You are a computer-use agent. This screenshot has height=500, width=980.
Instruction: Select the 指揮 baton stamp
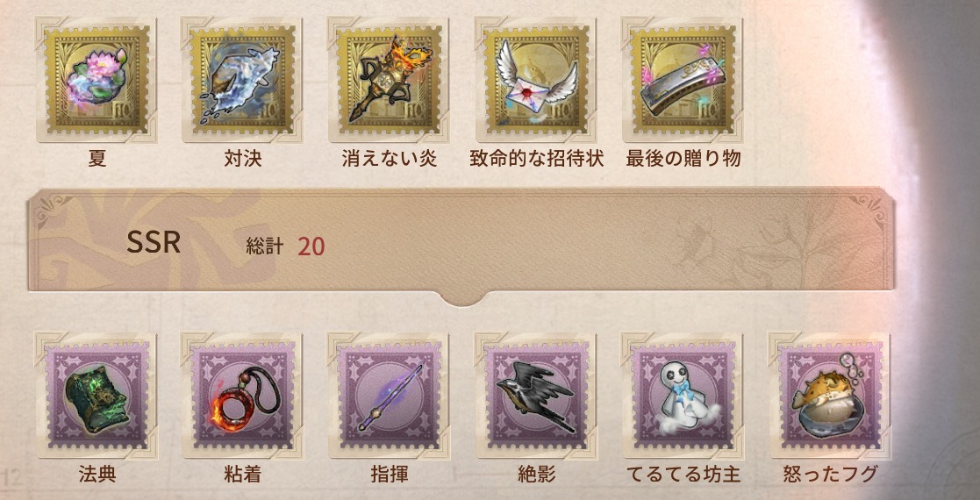tap(389, 396)
